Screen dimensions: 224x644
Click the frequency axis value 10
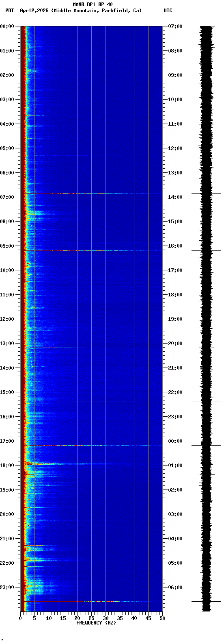(49, 618)
